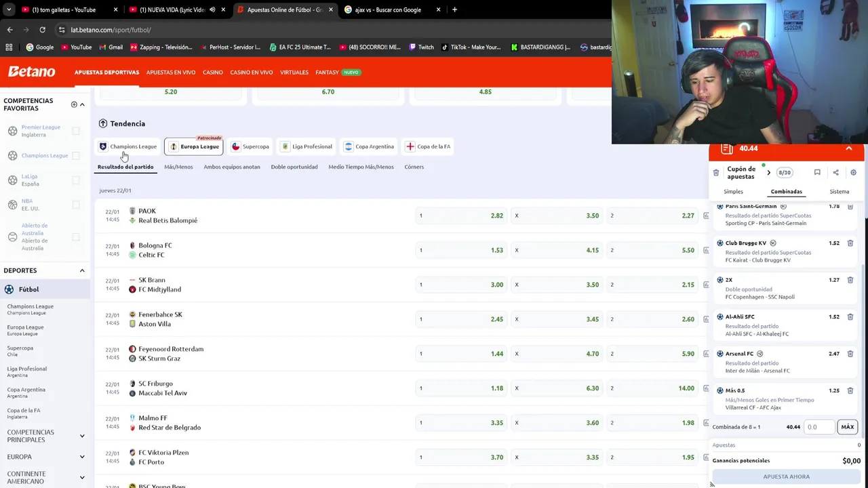
Task: Pick draw odds 4.15 for Bologna-Celtic
Action: (557, 250)
